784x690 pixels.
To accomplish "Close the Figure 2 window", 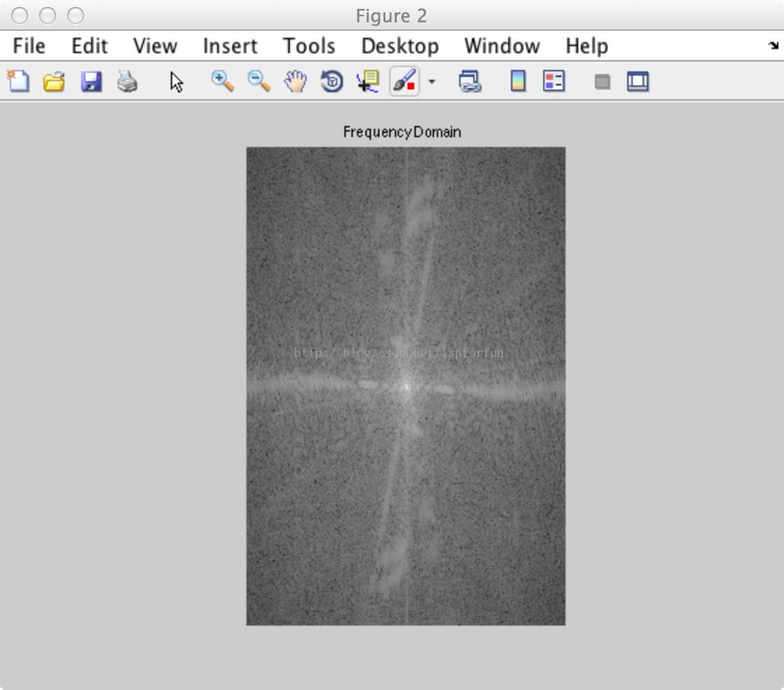I will point(20,15).
